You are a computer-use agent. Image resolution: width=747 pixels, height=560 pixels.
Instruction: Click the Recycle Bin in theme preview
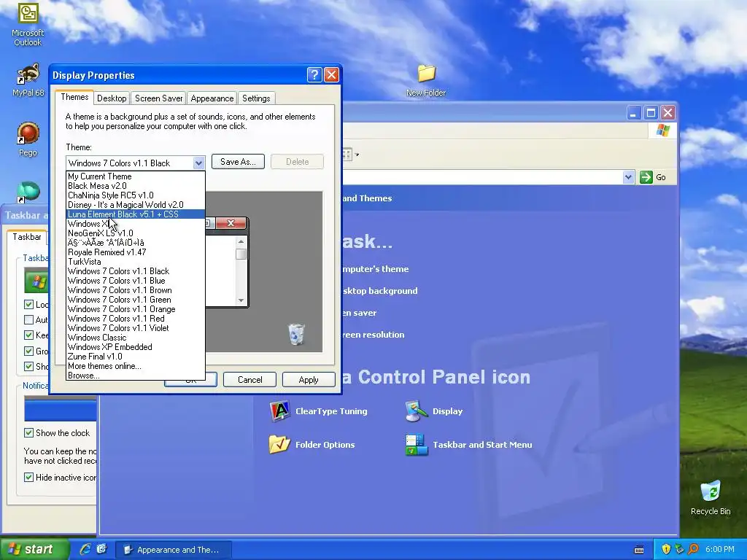click(x=296, y=334)
